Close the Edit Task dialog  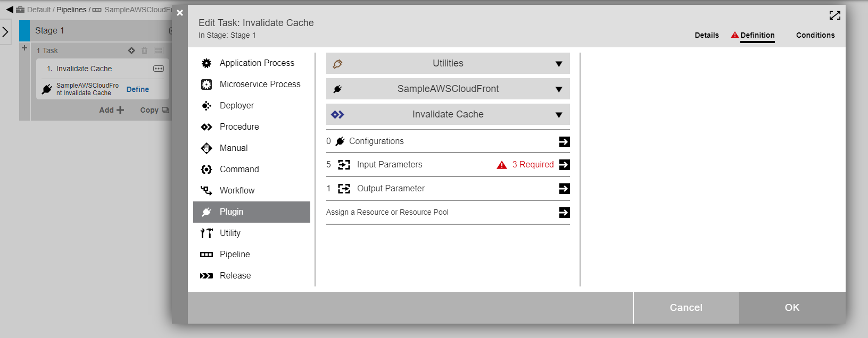tap(180, 13)
